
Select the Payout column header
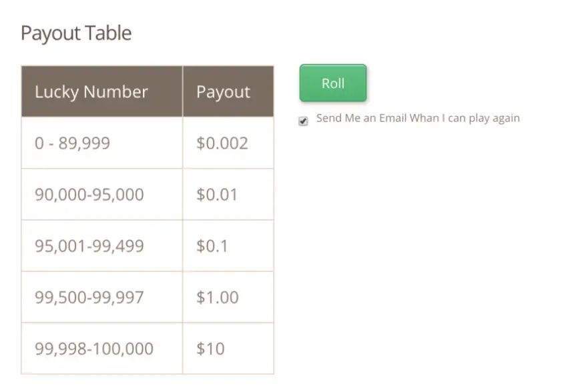tap(228, 91)
